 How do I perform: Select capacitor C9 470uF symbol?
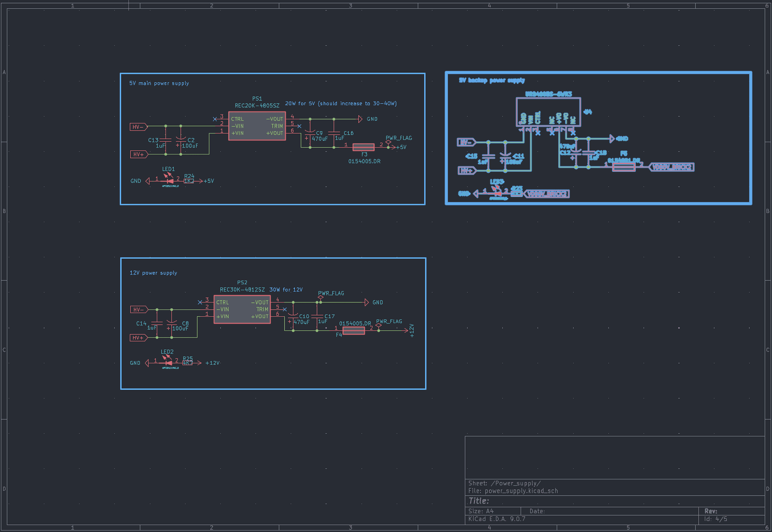click(310, 133)
